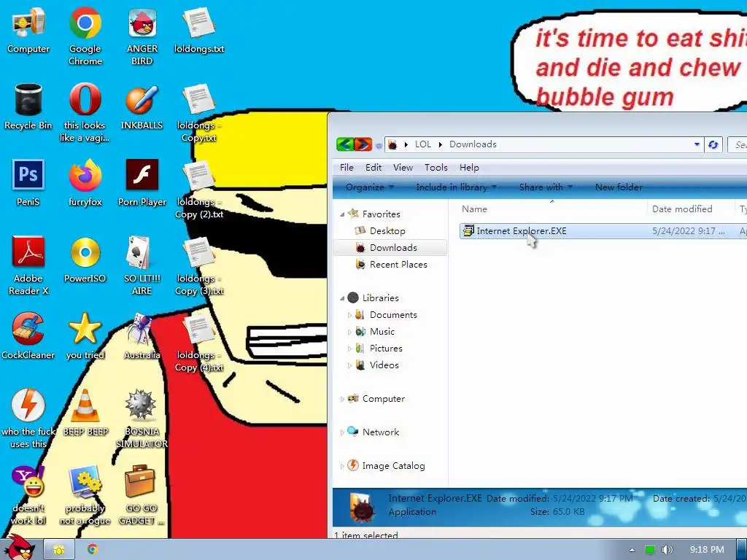Select the Photoshop icon labeled PeniS
The height and width of the screenshot is (560, 747).
(x=28, y=183)
